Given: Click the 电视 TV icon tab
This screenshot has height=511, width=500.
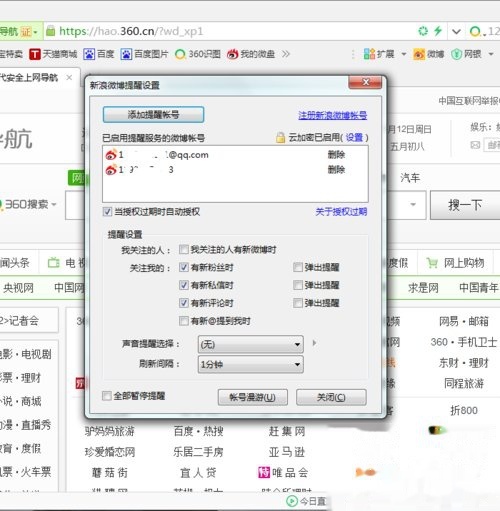Looking at the screenshot, I should (53, 263).
